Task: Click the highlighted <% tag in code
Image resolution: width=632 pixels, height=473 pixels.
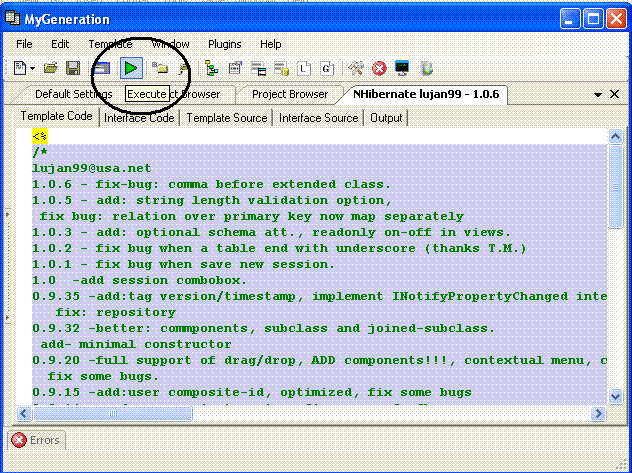Action: (40, 136)
